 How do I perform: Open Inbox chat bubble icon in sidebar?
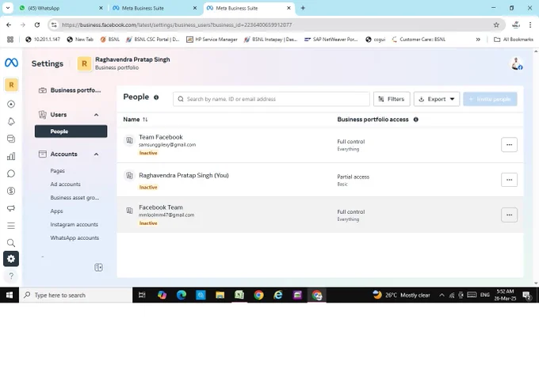[11, 173]
